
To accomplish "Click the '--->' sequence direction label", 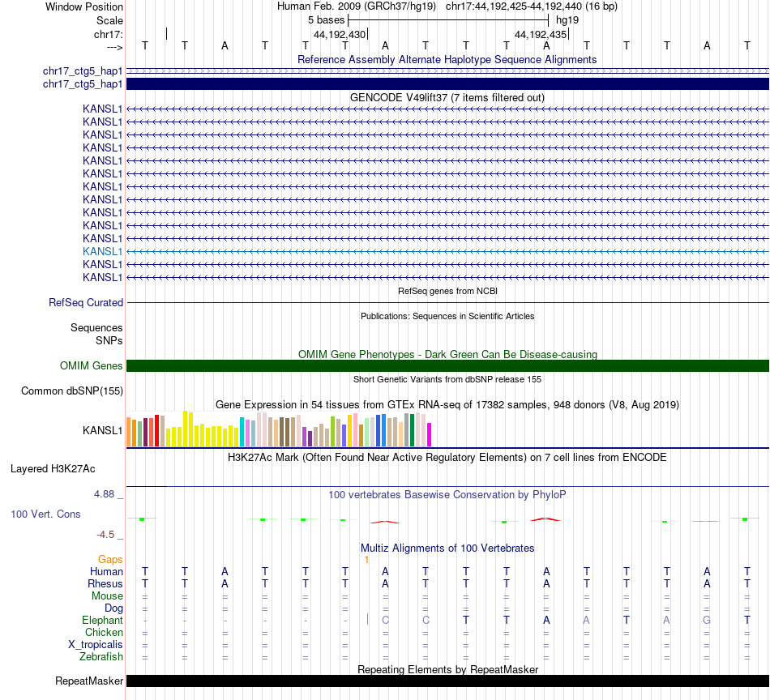I will (x=115, y=47).
